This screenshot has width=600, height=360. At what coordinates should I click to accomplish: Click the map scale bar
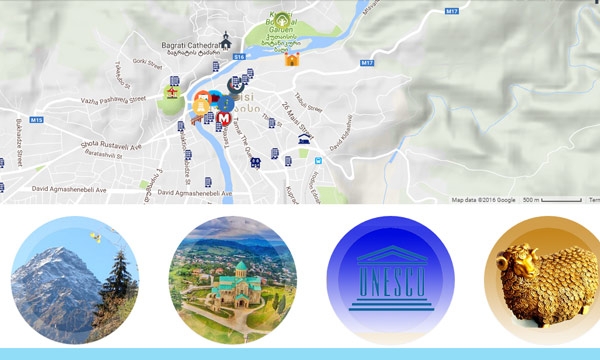[x=561, y=200]
